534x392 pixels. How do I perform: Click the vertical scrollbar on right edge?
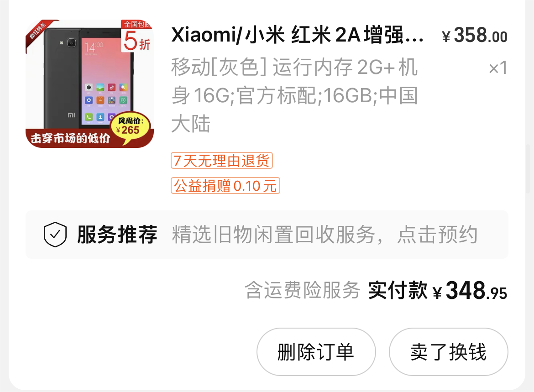click(528, 168)
